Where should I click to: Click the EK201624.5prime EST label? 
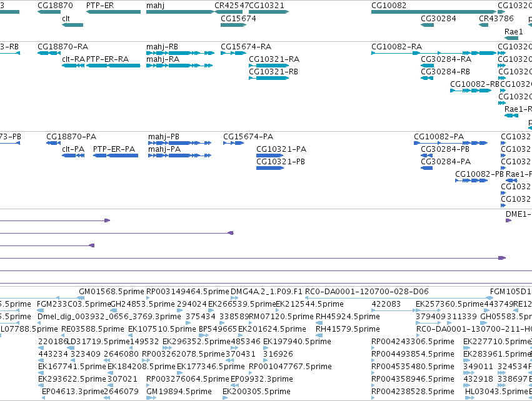(272, 329)
